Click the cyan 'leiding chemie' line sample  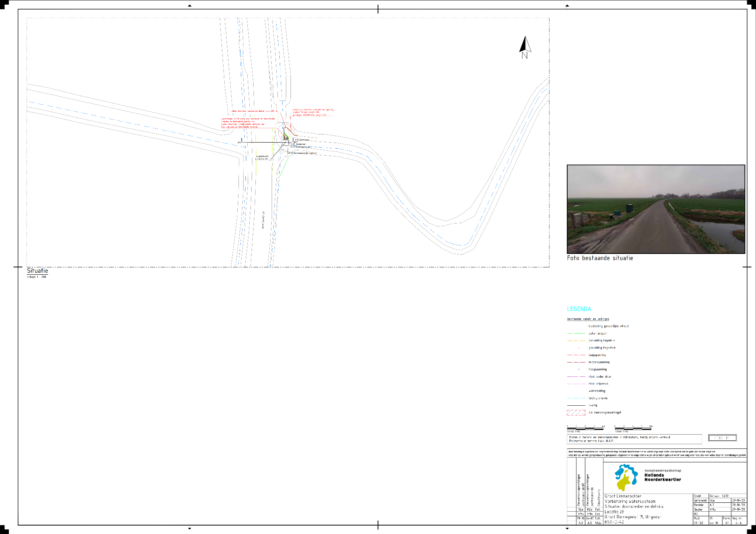[576, 398]
